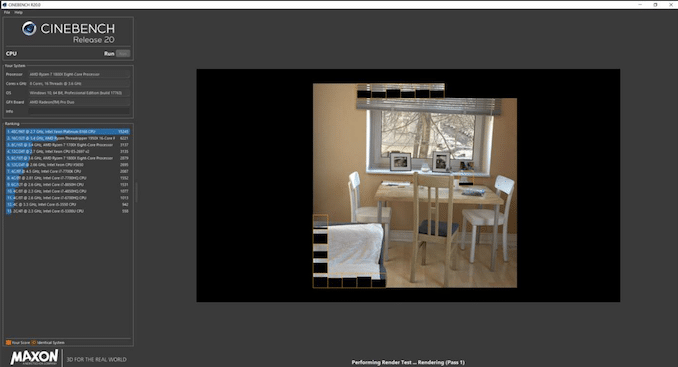678x367 pixels.
Task: Maximize or restore the Cinebench window
Action: pos(655,5)
